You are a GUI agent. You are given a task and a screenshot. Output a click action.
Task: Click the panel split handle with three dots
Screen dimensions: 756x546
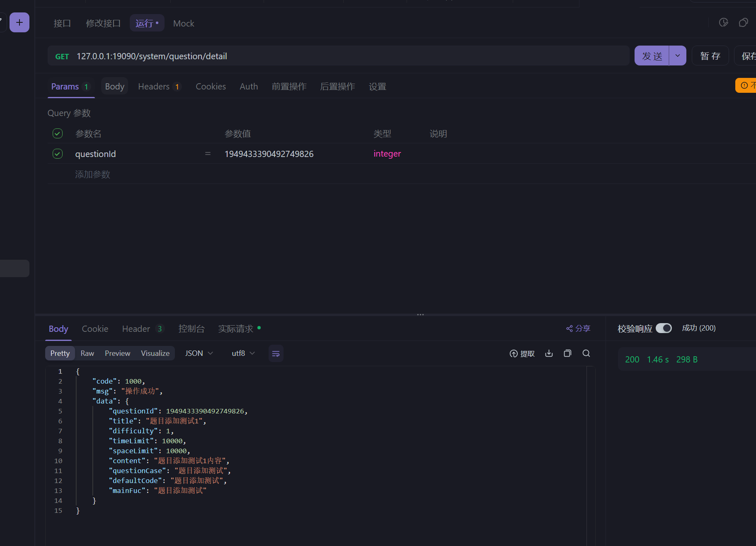420,314
